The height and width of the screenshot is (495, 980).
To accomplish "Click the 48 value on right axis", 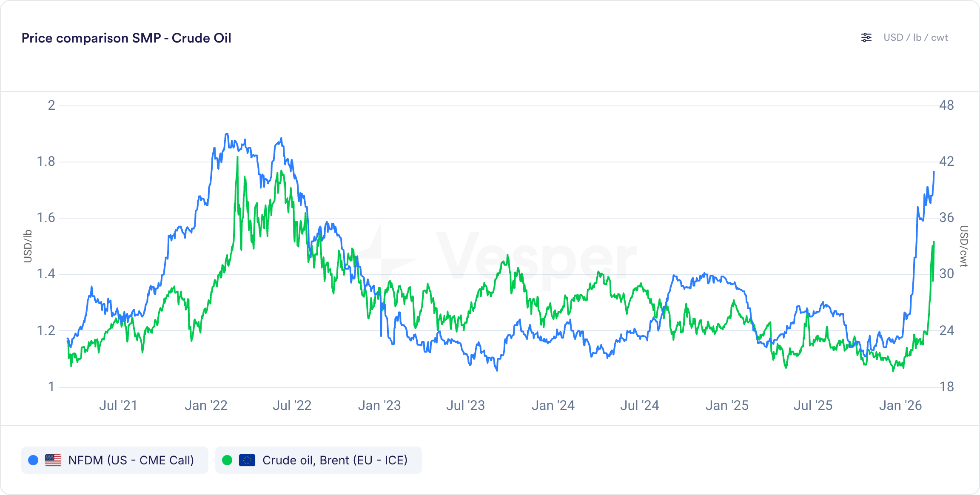I will (x=947, y=105).
